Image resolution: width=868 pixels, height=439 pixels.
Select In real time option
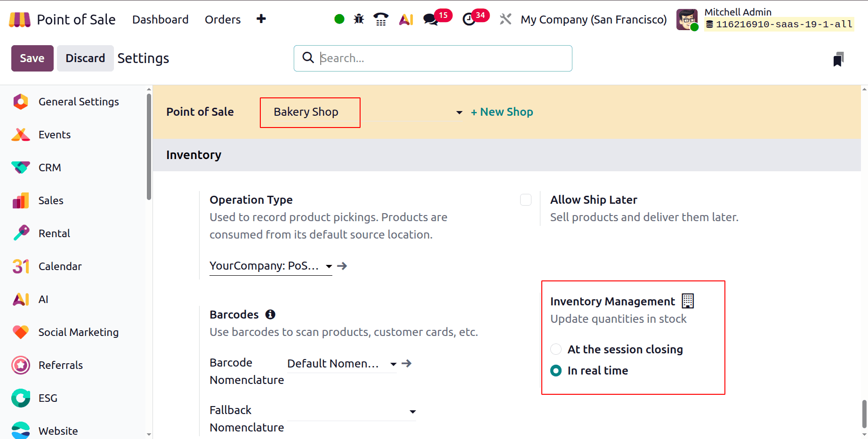(x=556, y=371)
